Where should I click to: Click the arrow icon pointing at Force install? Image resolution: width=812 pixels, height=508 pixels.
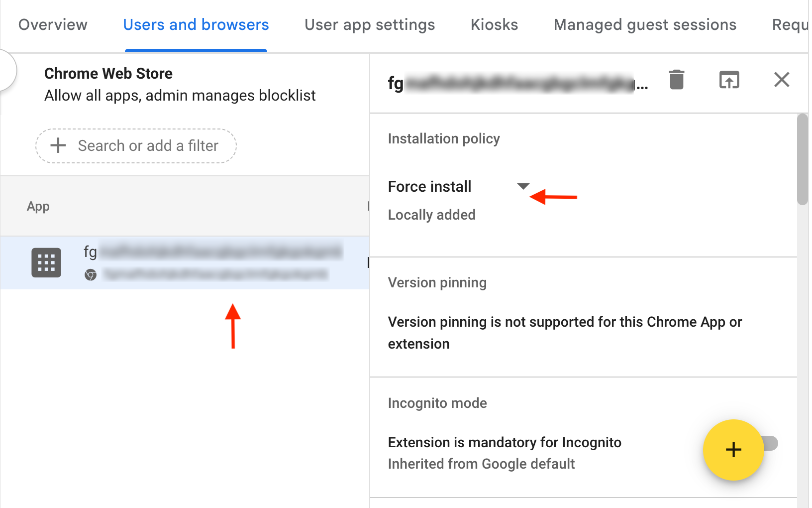[x=552, y=196]
